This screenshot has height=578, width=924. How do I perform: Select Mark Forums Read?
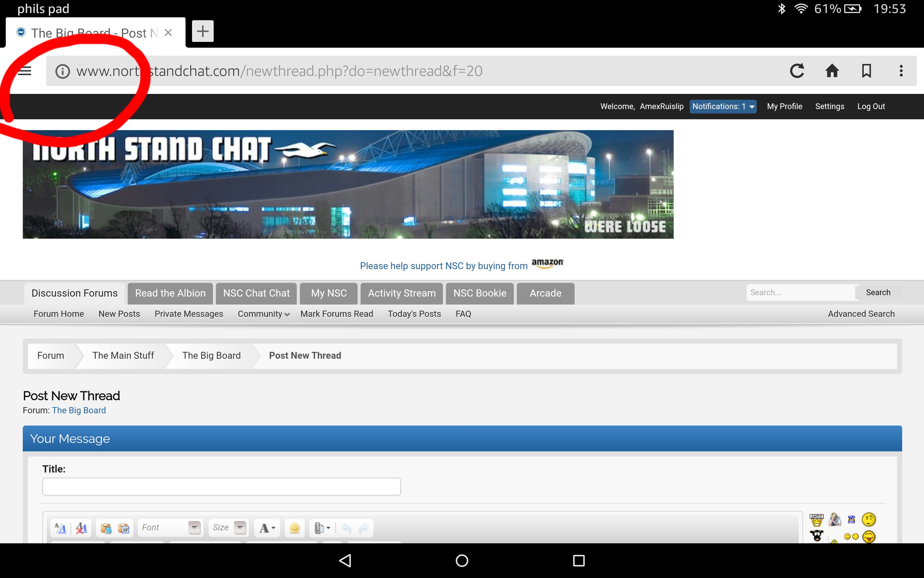337,314
